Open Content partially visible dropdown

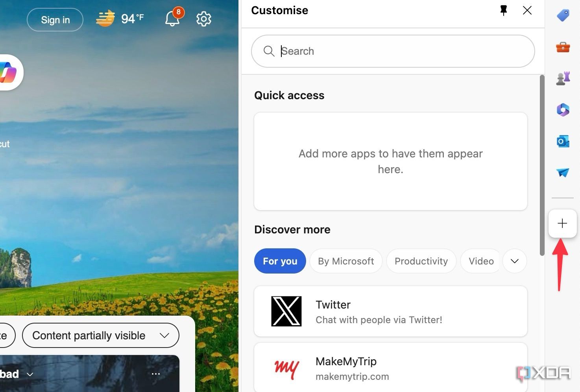point(101,335)
